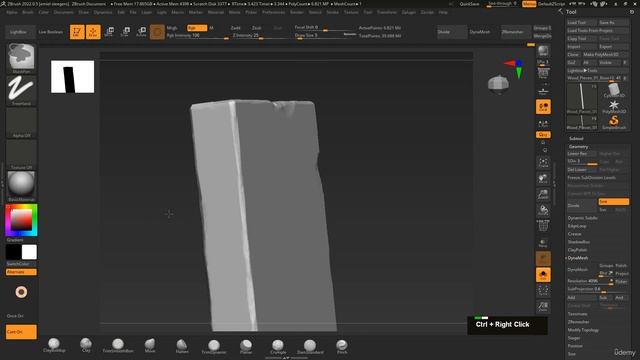Click the DynaMesh button in Geometry panel
Viewport: 640px width, 360px height.
582,270
